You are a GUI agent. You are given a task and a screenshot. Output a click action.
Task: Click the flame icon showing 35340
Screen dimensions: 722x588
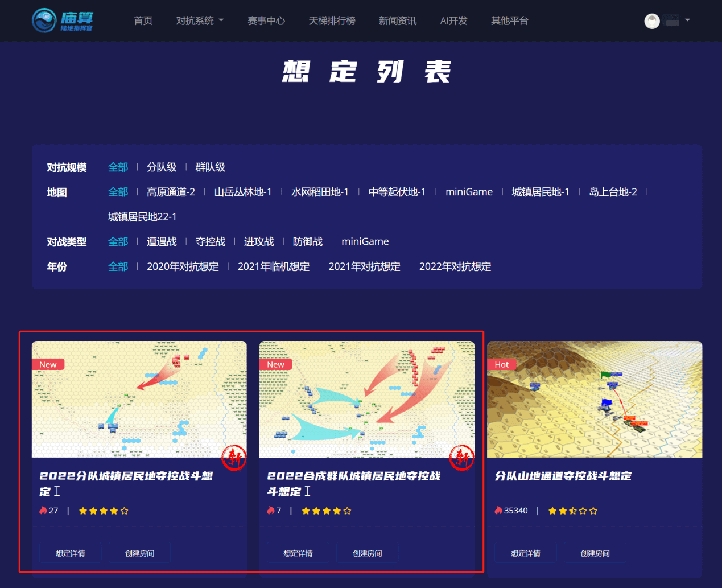point(497,510)
